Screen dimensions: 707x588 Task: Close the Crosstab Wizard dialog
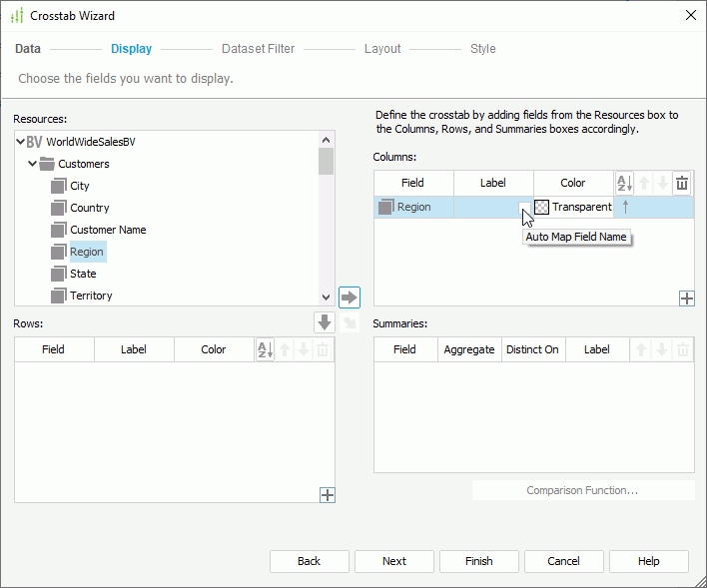point(690,15)
